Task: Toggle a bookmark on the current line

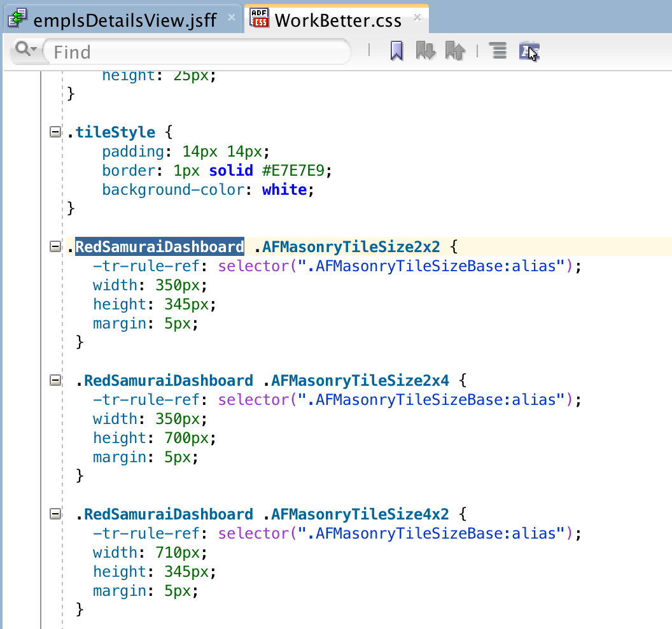Action: pos(396,51)
